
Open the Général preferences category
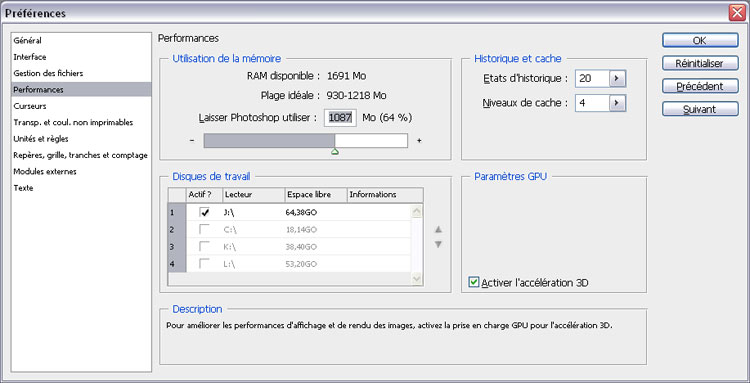pos(27,41)
